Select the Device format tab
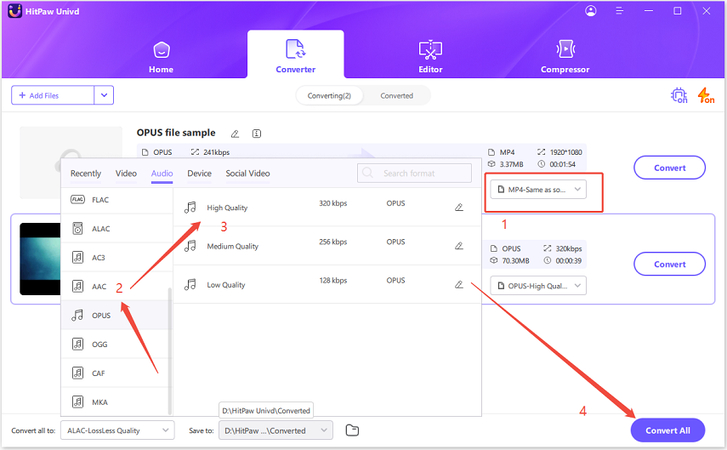Image resolution: width=727 pixels, height=450 pixels. point(199,173)
